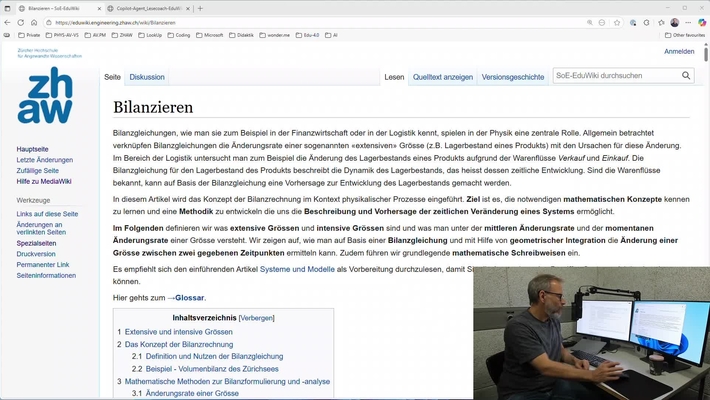Open Spezialseiten sidebar link

coord(36,243)
